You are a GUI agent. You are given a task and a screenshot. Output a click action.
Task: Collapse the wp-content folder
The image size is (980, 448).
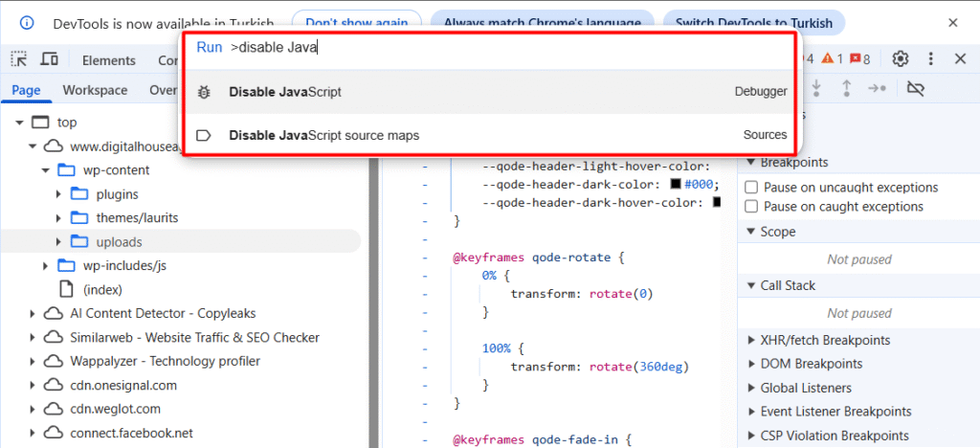pyautogui.click(x=45, y=170)
